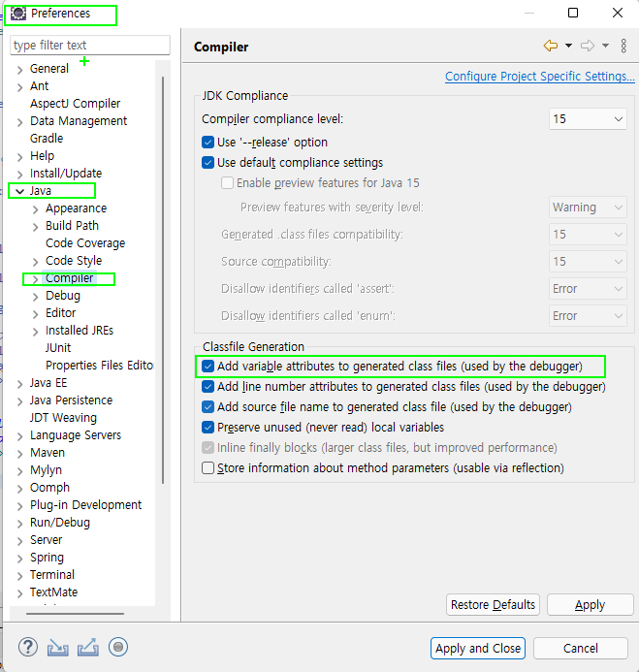Click the export preferences icon
This screenshot has width=639, height=672.
click(x=88, y=647)
